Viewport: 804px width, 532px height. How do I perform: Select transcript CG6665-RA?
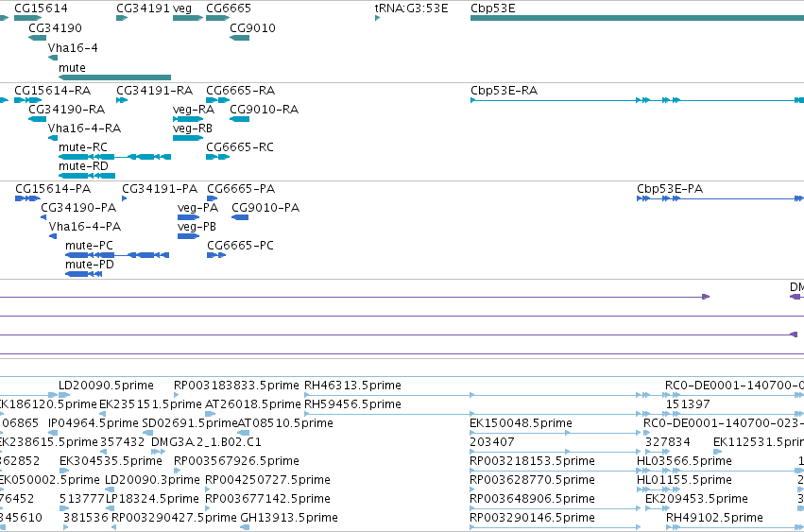pyautogui.click(x=241, y=91)
